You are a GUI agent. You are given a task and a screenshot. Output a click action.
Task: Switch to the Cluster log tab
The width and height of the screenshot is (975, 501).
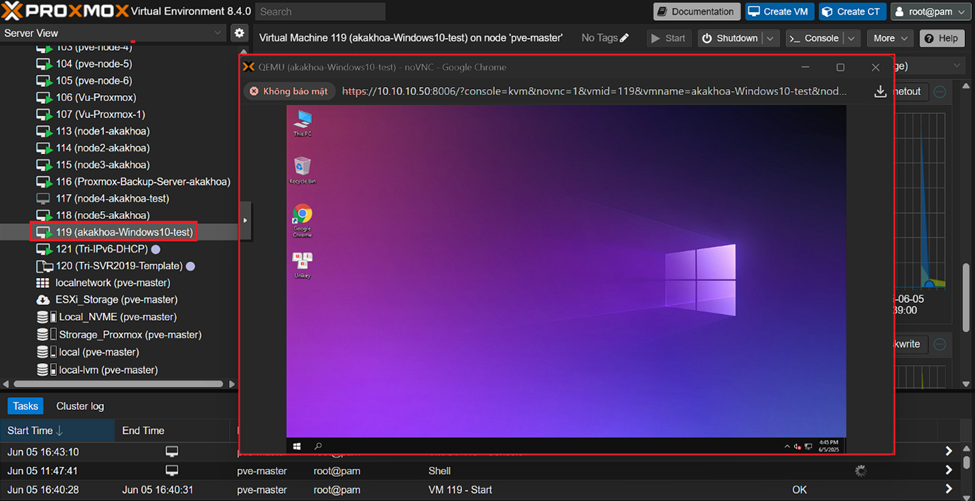80,406
